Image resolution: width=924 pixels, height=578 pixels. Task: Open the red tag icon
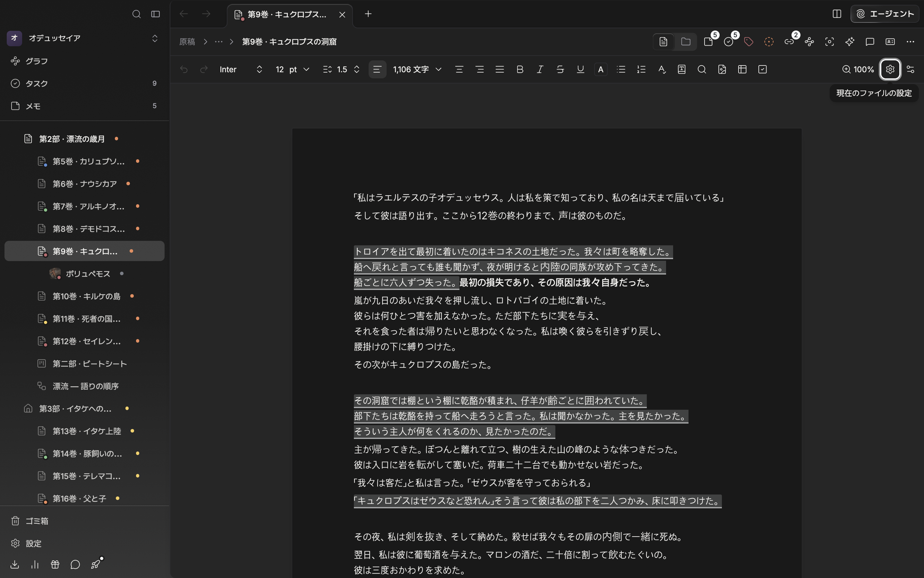(749, 42)
